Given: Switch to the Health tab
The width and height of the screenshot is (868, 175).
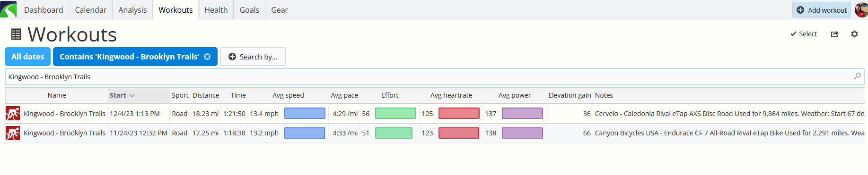Looking at the screenshot, I should point(216,10).
